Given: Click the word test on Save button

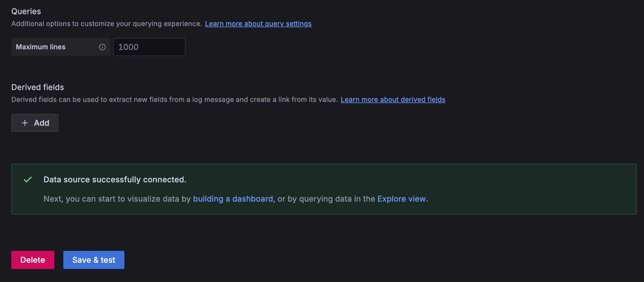Looking at the screenshot, I should [108, 260].
